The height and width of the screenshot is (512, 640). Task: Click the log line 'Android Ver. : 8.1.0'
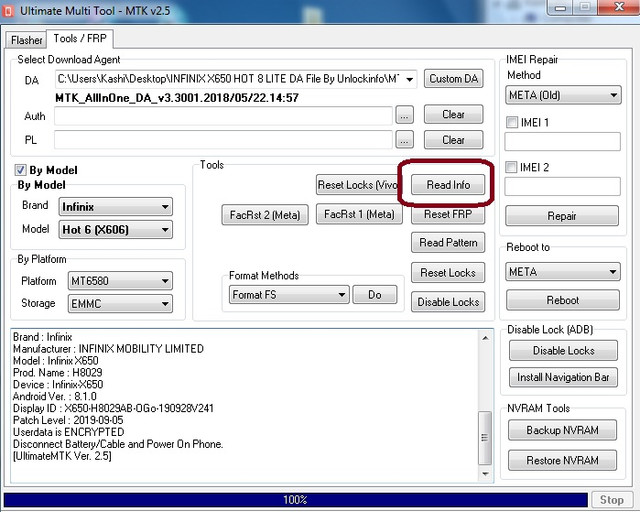tap(54, 396)
